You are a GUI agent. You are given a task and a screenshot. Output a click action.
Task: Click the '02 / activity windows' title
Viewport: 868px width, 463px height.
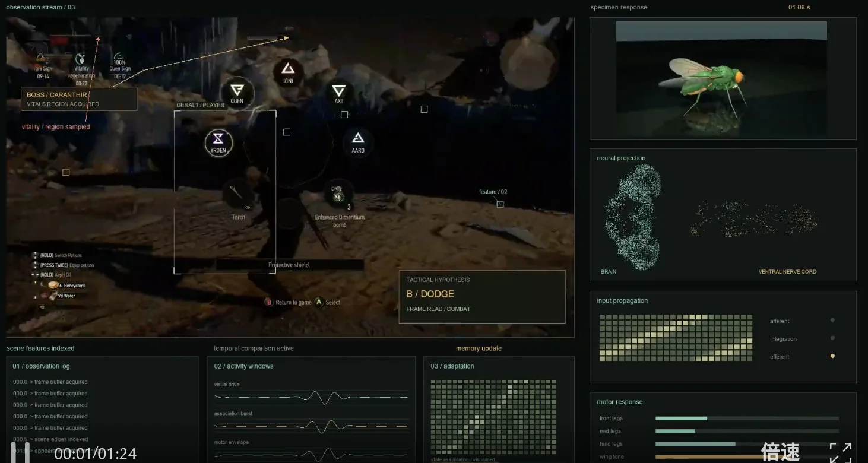[244, 366]
